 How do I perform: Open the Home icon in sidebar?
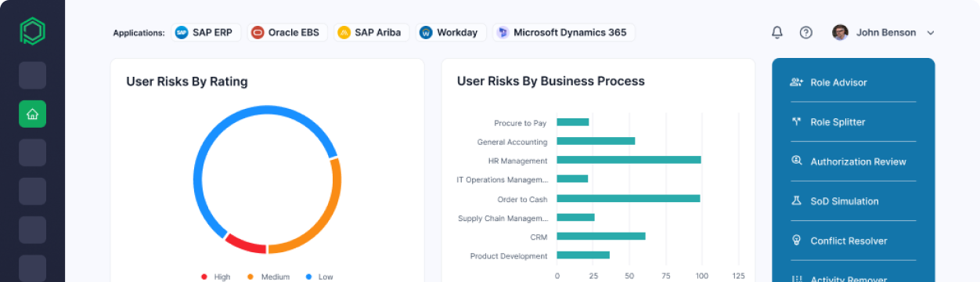(x=32, y=114)
